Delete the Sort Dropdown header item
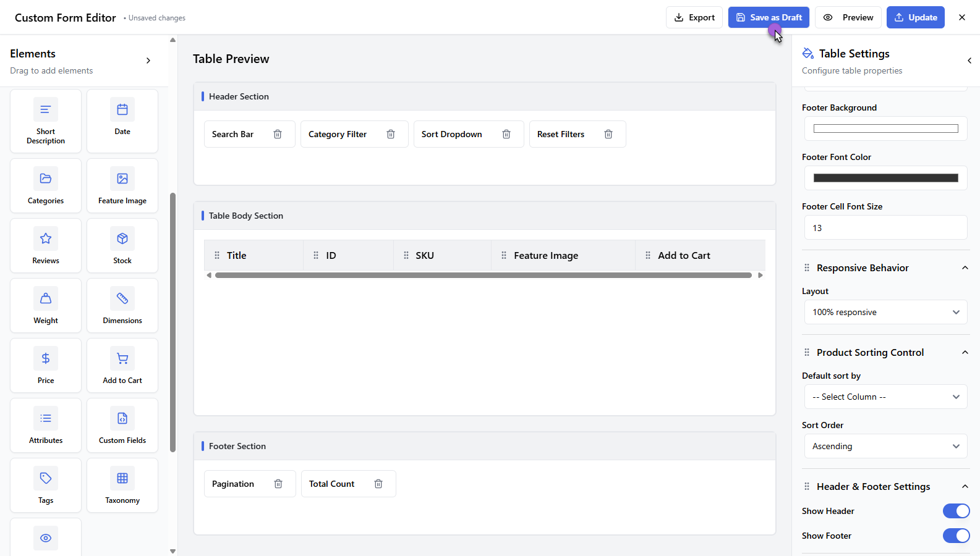Viewport: 980px width, 556px height. (x=506, y=134)
